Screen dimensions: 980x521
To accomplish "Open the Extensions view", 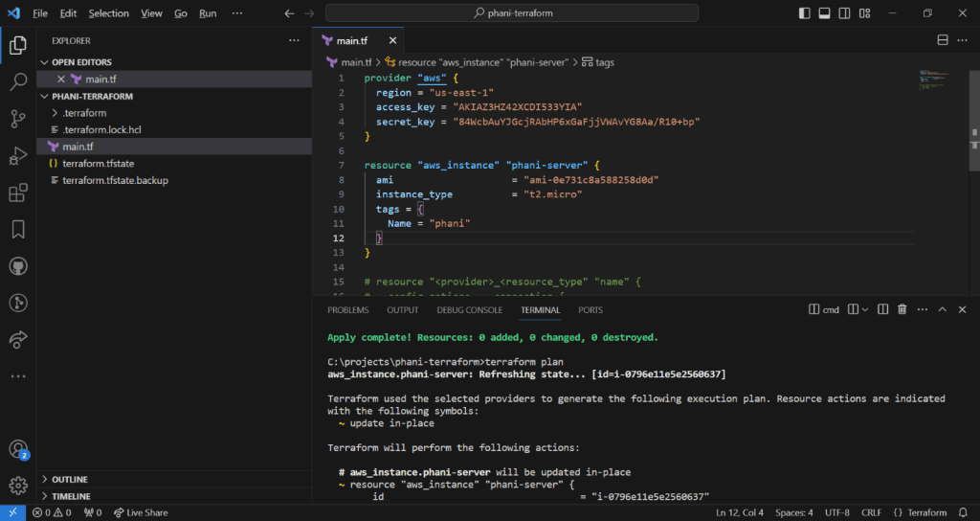I will (17, 193).
